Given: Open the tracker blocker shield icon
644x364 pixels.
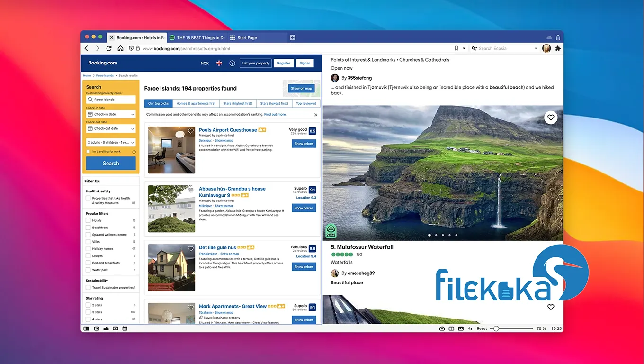Looking at the screenshot, I should [131, 48].
